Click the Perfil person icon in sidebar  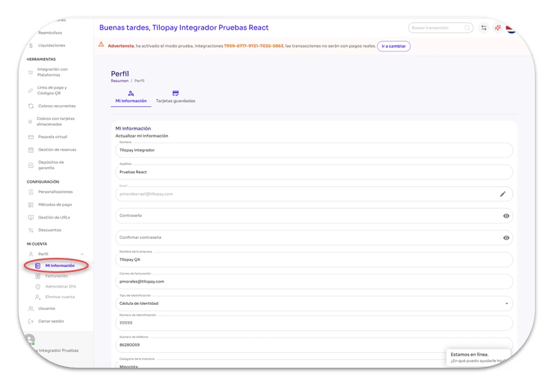click(x=31, y=254)
